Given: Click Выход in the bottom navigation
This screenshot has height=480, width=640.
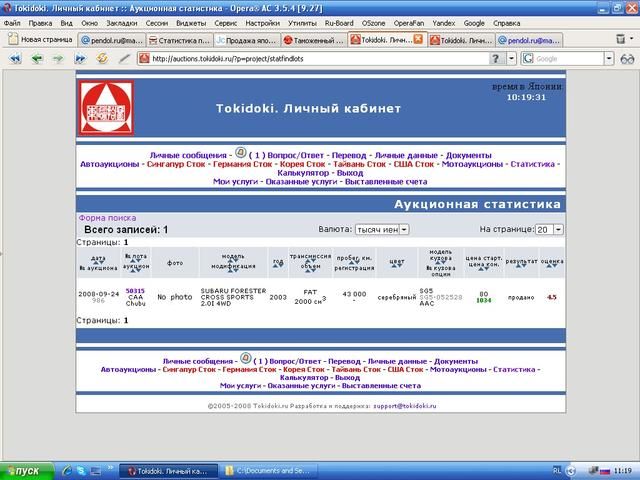Looking at the screenshot, I should [347, 378].
